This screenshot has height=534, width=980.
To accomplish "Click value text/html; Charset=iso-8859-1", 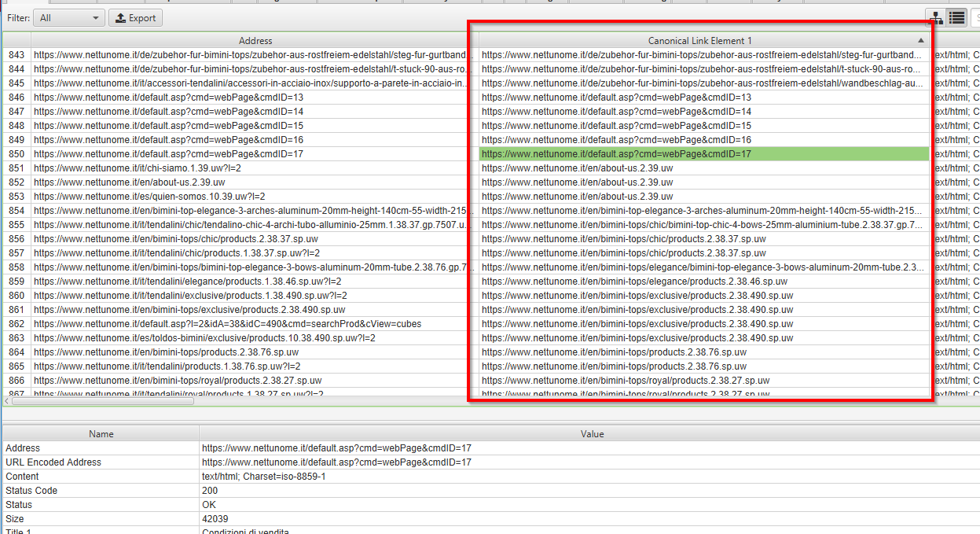I will (x=263, y=477).
